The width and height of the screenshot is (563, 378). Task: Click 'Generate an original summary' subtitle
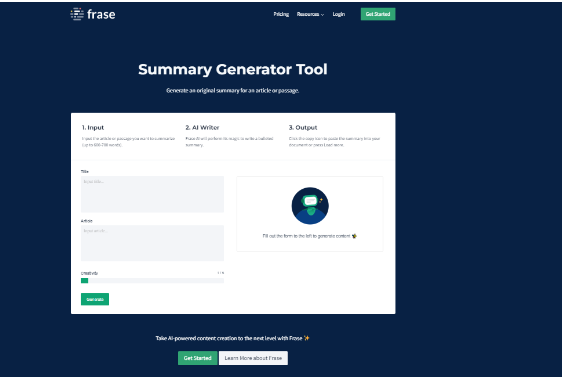(x=233, y=90)
